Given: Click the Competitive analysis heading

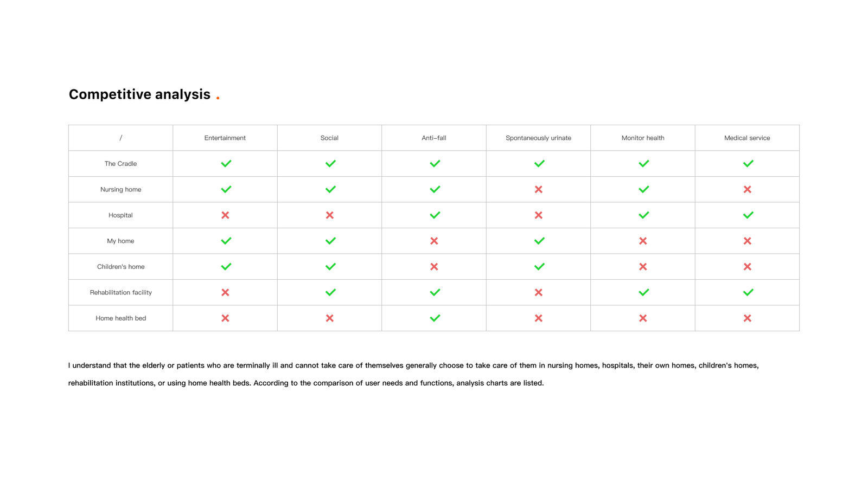Looking at the screenshot, I should click(x=139, y=94).
